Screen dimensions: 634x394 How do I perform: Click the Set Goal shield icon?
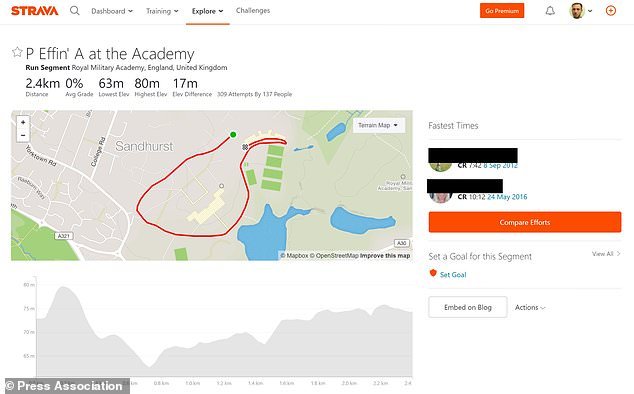tap(433, 273)
